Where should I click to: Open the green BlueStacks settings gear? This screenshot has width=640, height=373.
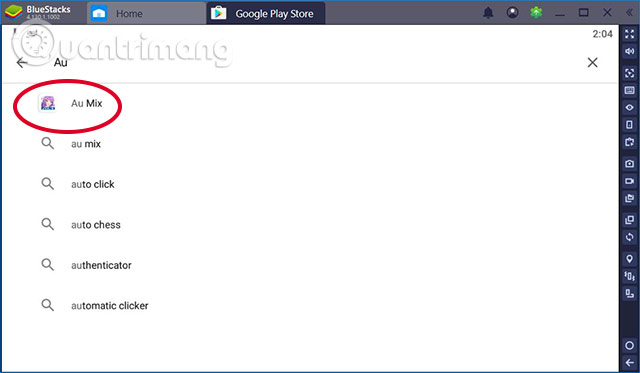(x=536, y=13)
